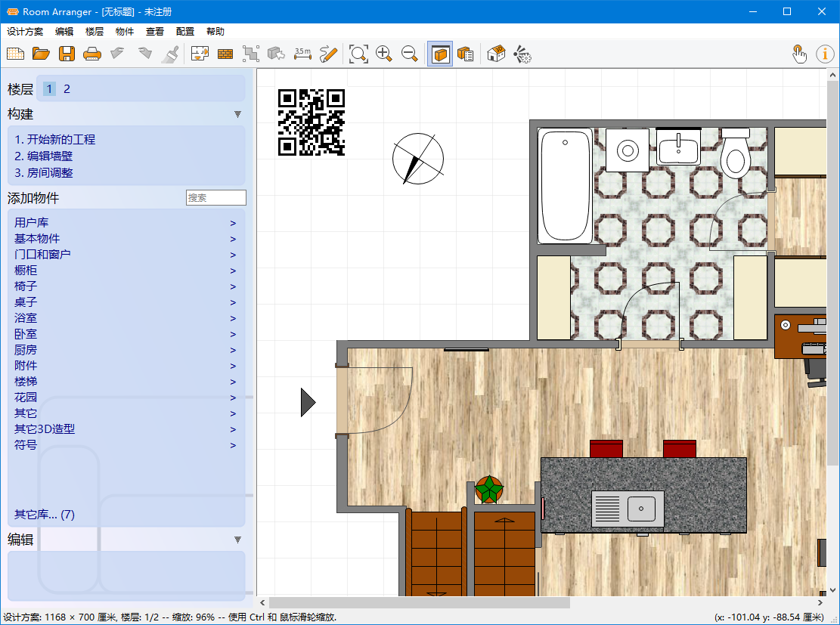Toggle the object list panel button
The width and height of the screenshot is (840, 625).
click(x=466, y=54)
